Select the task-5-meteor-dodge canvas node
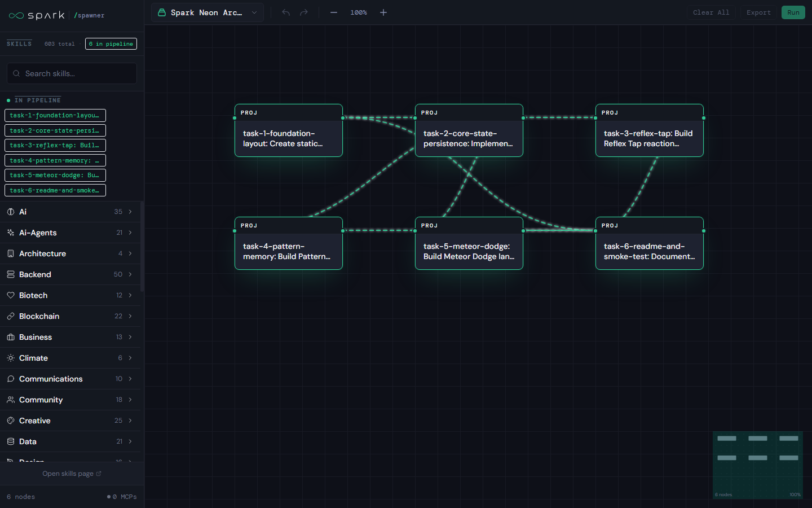Image resolution: width=812 pixels, height=508 pixels. (x=469, y=243)
